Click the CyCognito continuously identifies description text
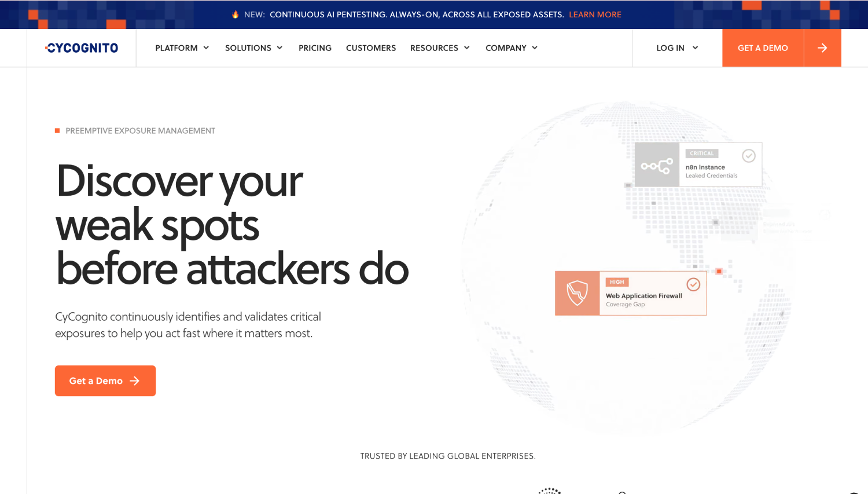The width and height of the screenshot is (868, 494). click(x=188, y=325)
